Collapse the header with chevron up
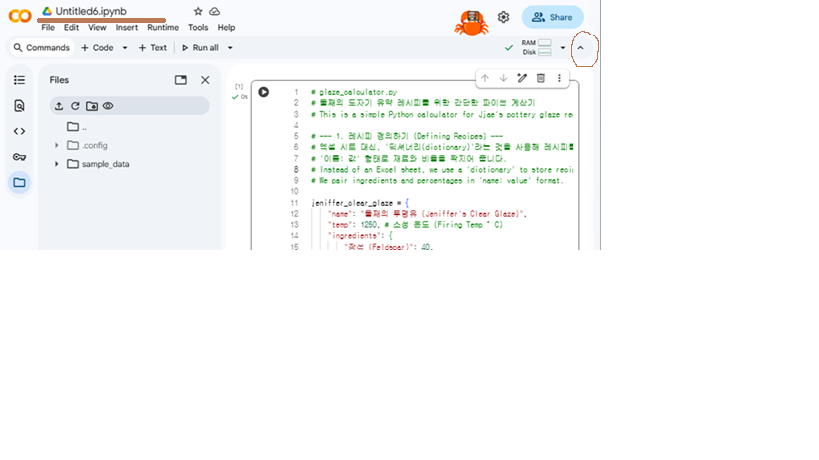The width and height of the screenshot is (819, 460). (580, 48)
